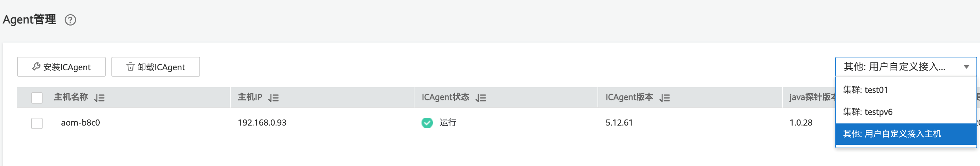Check the select-all header checkbox
Image resolution: width=980 pixels, height=166 pixels.
click(37, 98)
